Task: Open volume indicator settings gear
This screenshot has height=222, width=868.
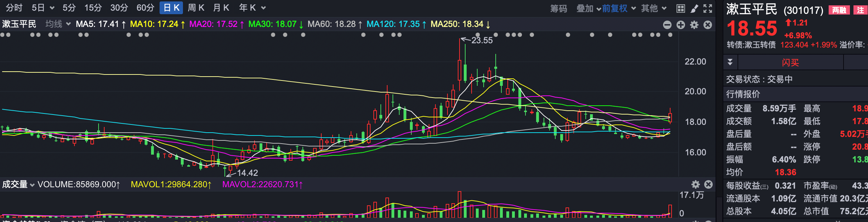Action: click(x=696, y=184)
